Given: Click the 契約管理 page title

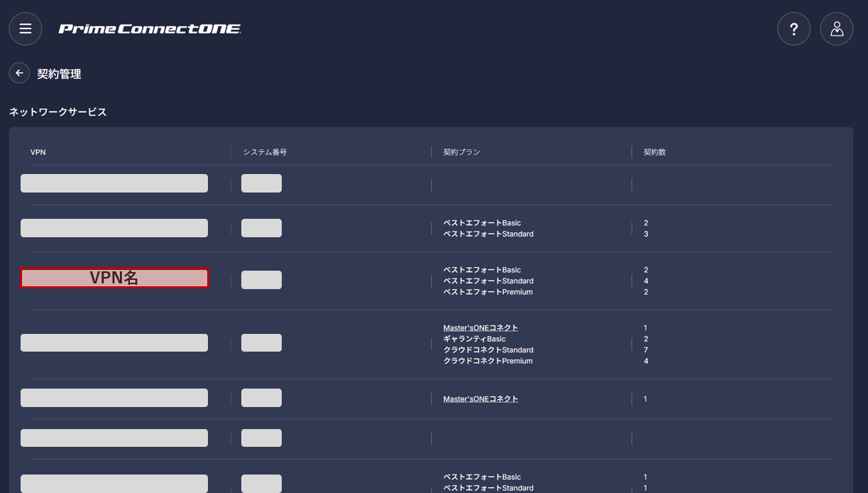Looking at the screenshot, I should tap(60, 74).
